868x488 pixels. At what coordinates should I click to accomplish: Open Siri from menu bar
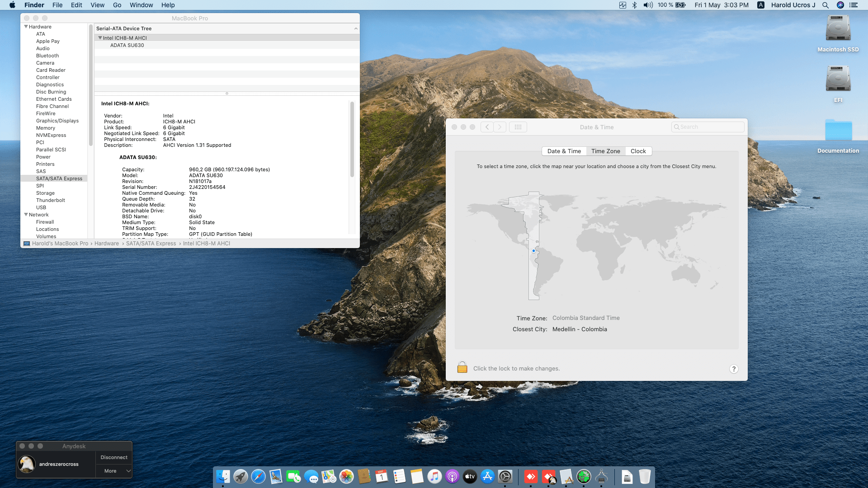840,5
